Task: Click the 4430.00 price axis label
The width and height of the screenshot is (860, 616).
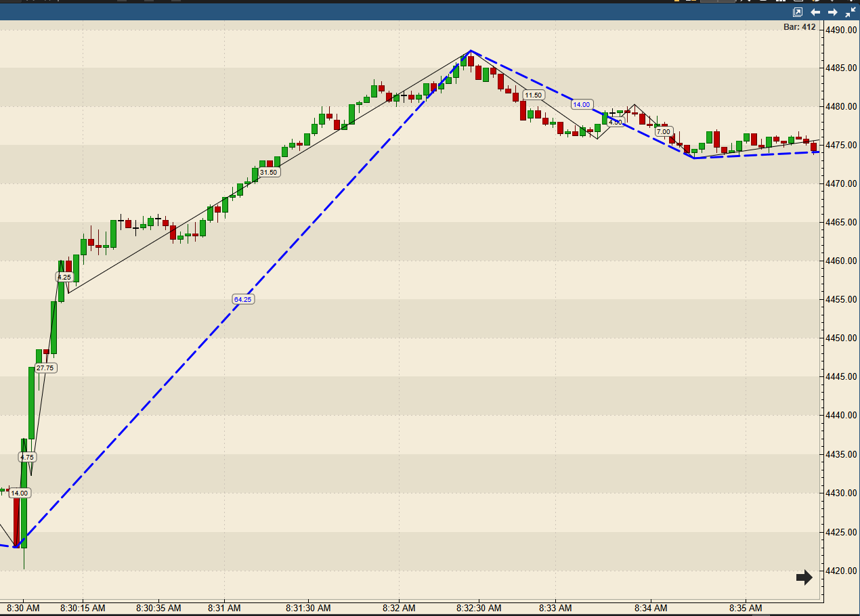Action: 842,493
